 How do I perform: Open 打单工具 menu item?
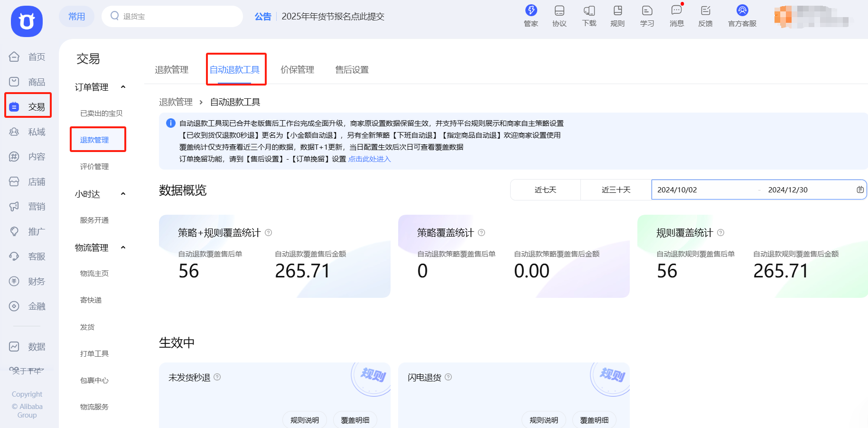pyautogui.click(x=94, y=353)
